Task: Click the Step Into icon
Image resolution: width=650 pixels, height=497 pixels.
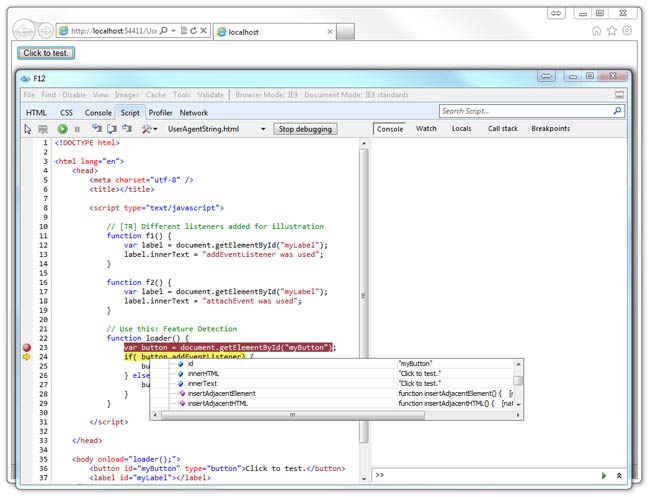Action: pos(97,129)
